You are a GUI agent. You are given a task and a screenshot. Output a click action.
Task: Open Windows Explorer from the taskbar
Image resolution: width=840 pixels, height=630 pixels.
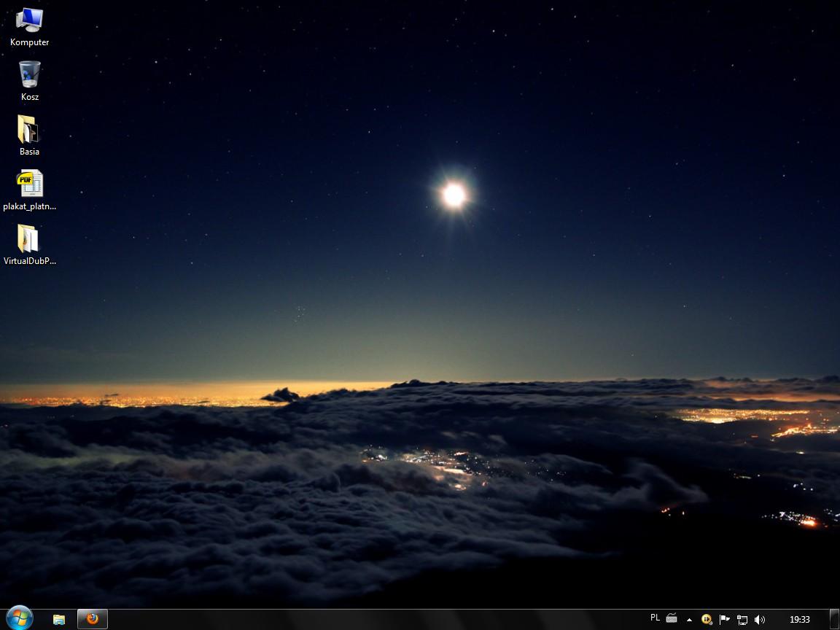(x=59, y=619)
